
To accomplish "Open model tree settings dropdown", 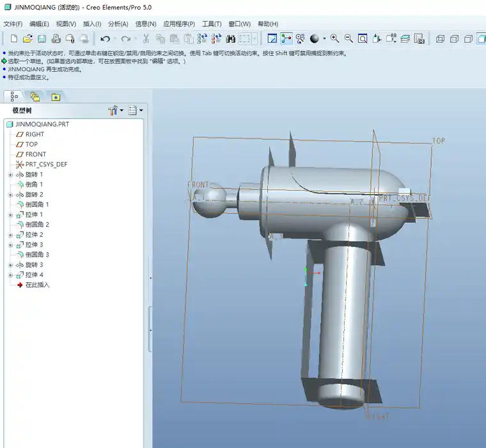I will (x=116, y=110).
